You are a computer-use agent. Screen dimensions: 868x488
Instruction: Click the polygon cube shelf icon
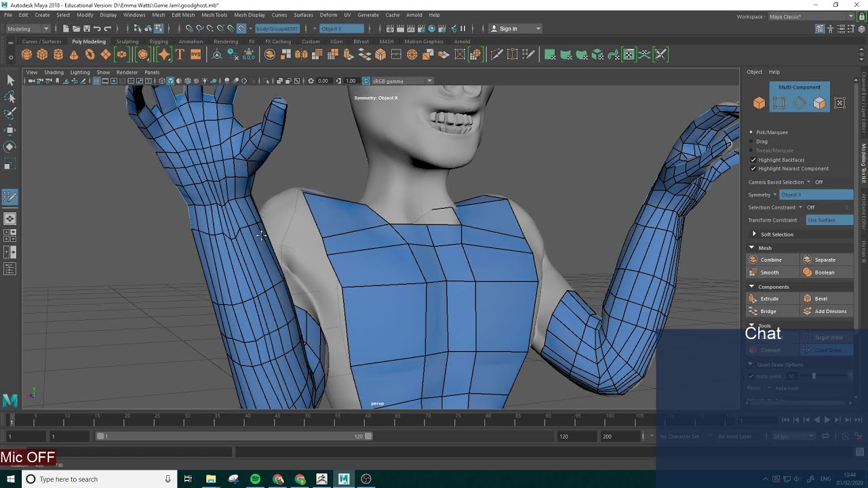(42, 55)
